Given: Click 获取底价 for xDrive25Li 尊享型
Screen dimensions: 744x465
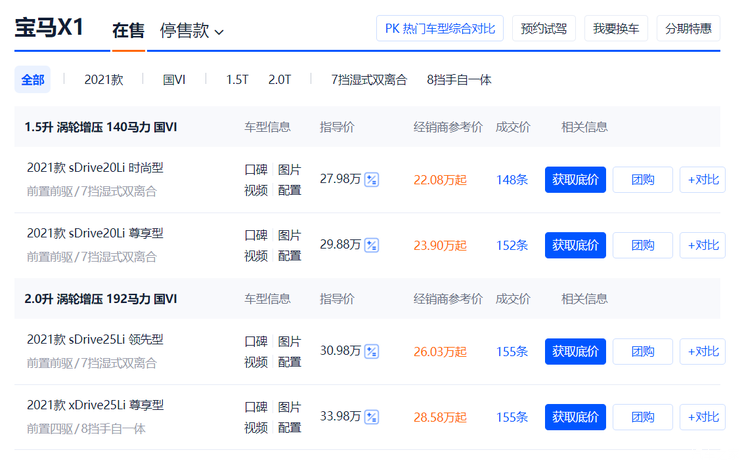Looking at the screenshot, I should pyautogui.click(x=575, y=417).
